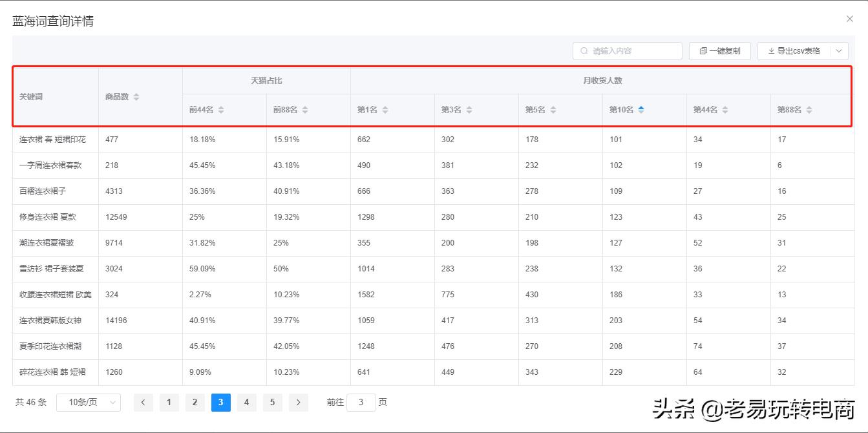Click the page jump number field
Screen dimensions: 868x433
click(x=361, y=402)
